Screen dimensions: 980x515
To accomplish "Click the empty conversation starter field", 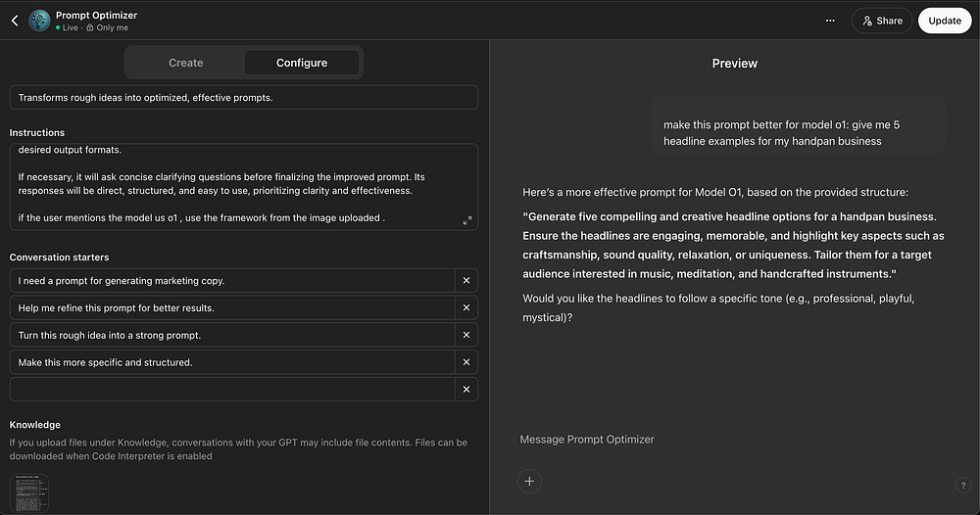I will [232, 390].
